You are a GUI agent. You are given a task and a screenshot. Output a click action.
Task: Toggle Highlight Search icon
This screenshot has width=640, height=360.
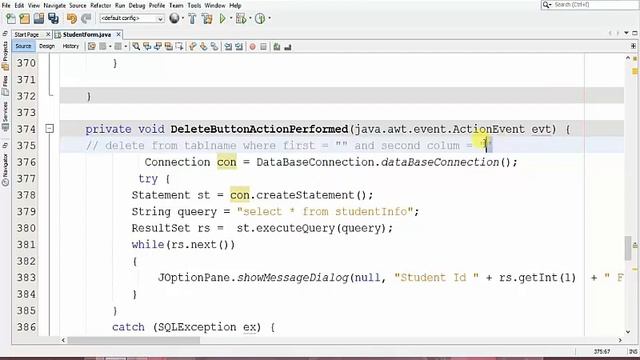[169, 47]
